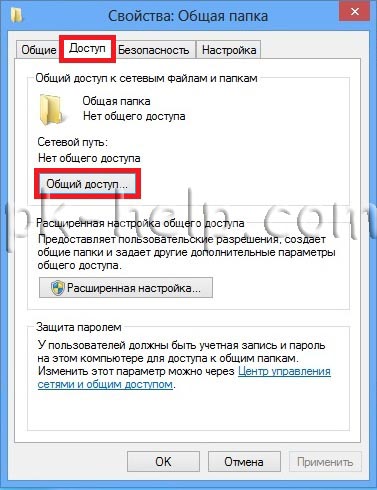377x490 pixels.
Task: Click the large shared folder icon
Action: click(x=52, y=110)
